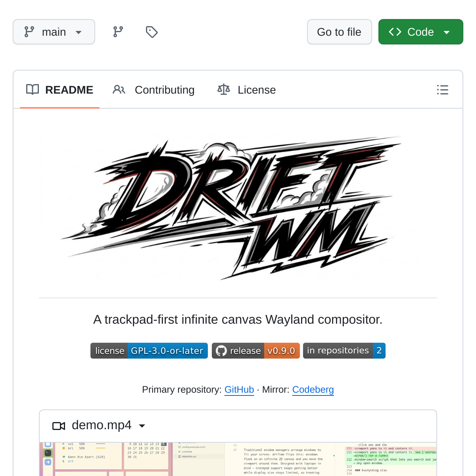View branches via the branch icon
Image resolution: width=476 pixels, height=476 pixels.
tap(118, 32)
